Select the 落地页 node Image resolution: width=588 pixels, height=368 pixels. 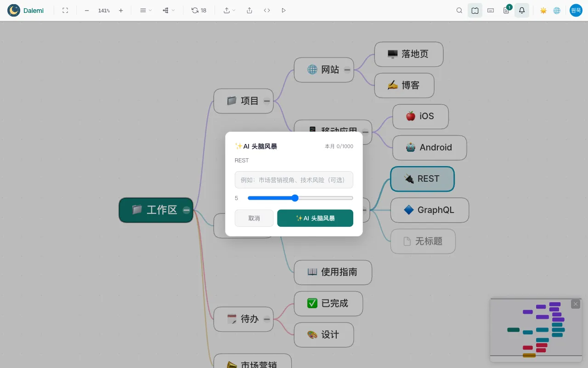[x=409, y=54]
